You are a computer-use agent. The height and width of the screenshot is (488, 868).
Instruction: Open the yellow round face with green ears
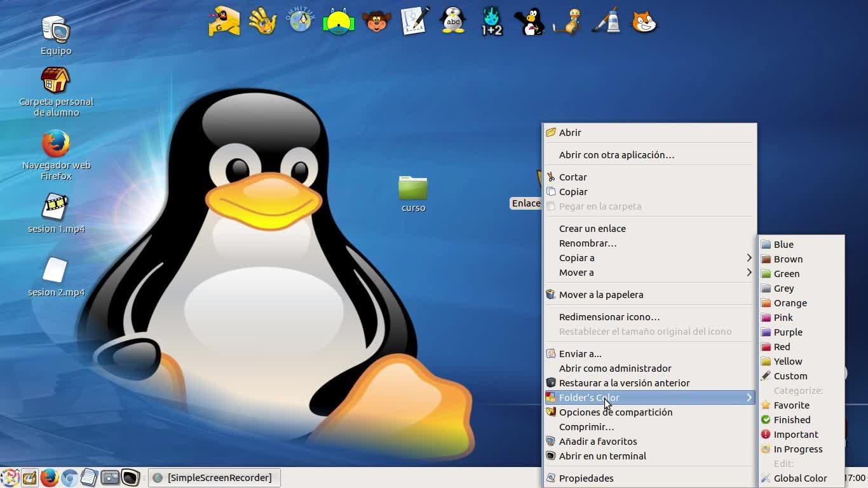[339, 21]
